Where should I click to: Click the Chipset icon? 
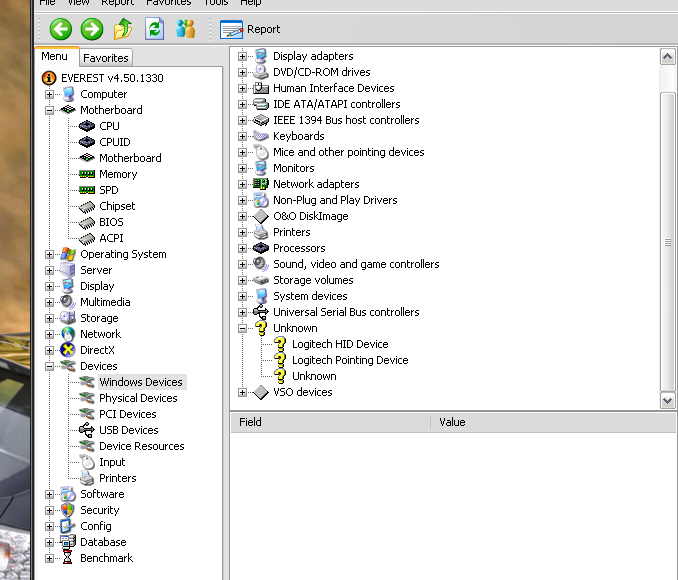[87, 207]
